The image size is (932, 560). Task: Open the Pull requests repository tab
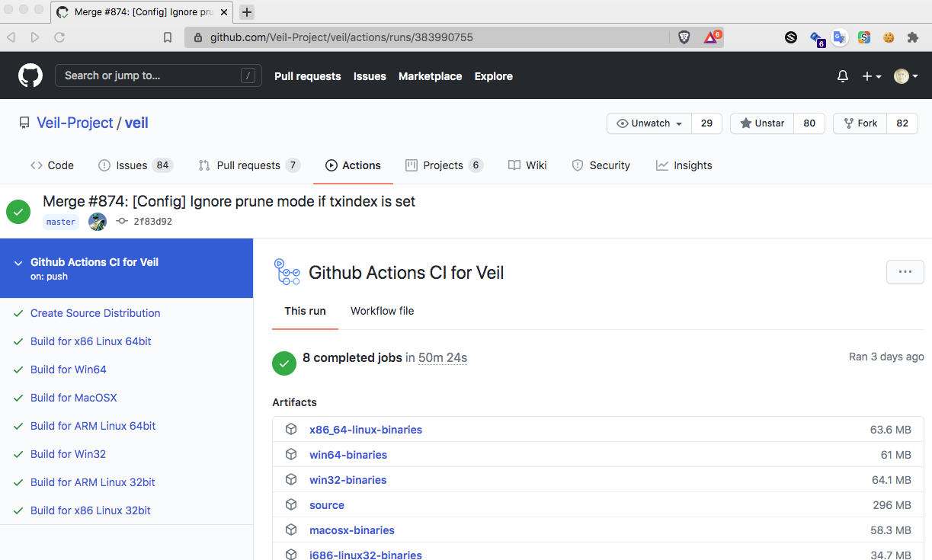[249, 165]
